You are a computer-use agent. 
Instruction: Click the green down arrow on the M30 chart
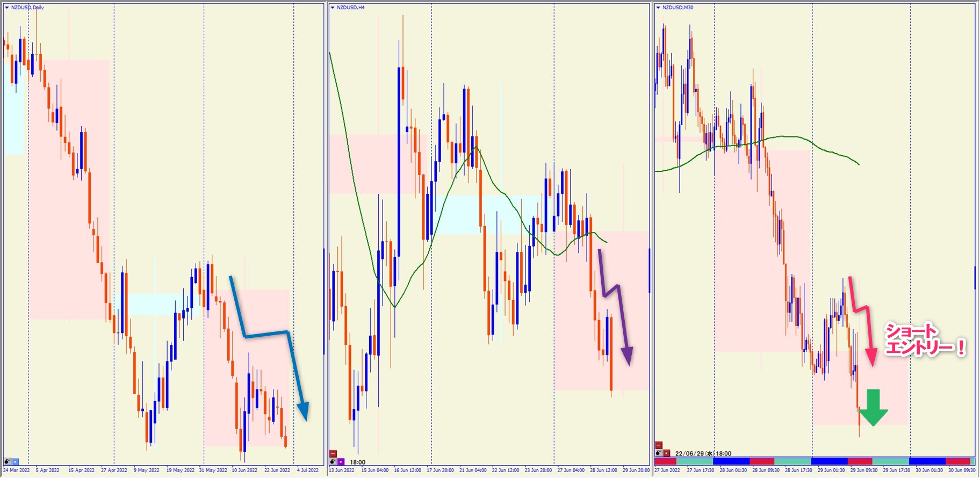[873, 409]
